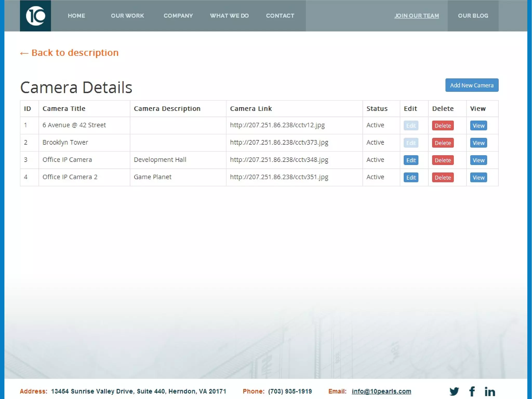This screenshot has width=532, height=399.
Task: Go to the HOME menu item
Action: (x=76, y=16)
